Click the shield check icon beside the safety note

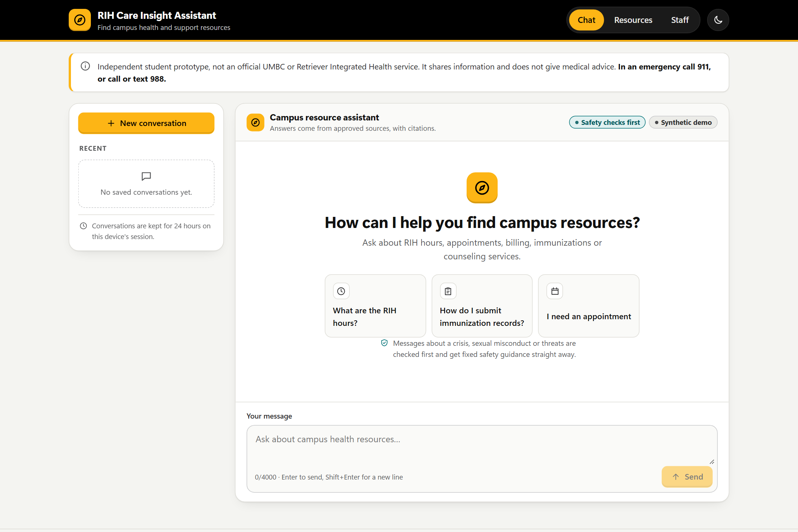point(384,343)
